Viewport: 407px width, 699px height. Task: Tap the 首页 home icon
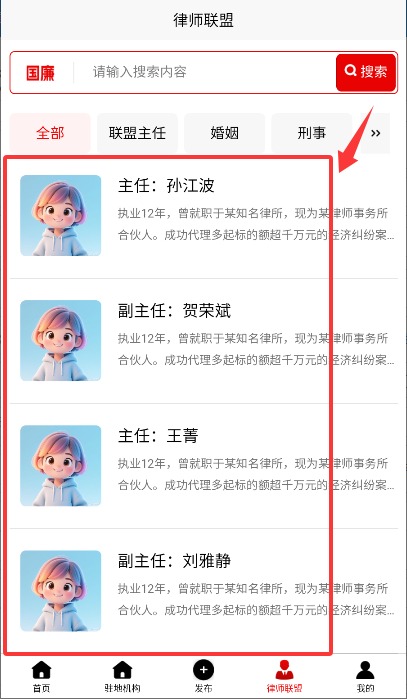[41, 670]
